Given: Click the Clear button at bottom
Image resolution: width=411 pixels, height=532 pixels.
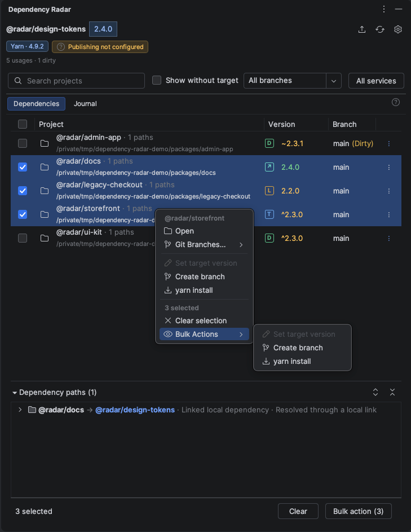Looking at the screenshot, I should pos(298,511).
